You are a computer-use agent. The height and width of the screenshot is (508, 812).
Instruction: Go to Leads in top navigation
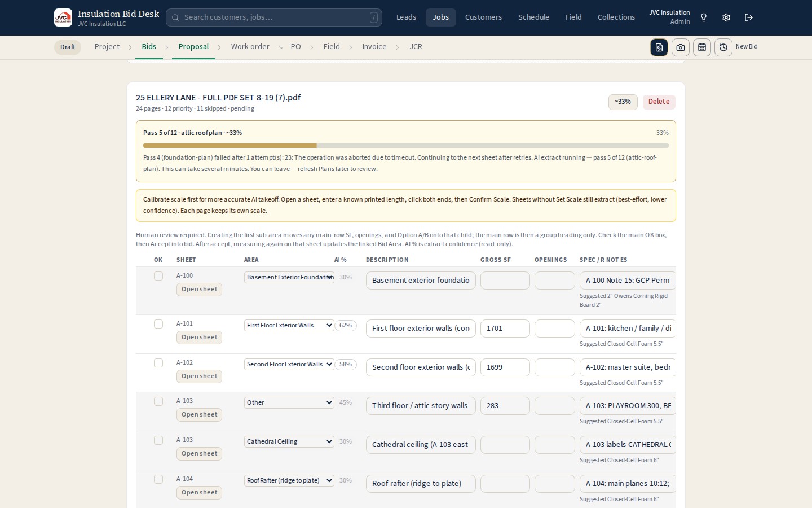[406, 17]
